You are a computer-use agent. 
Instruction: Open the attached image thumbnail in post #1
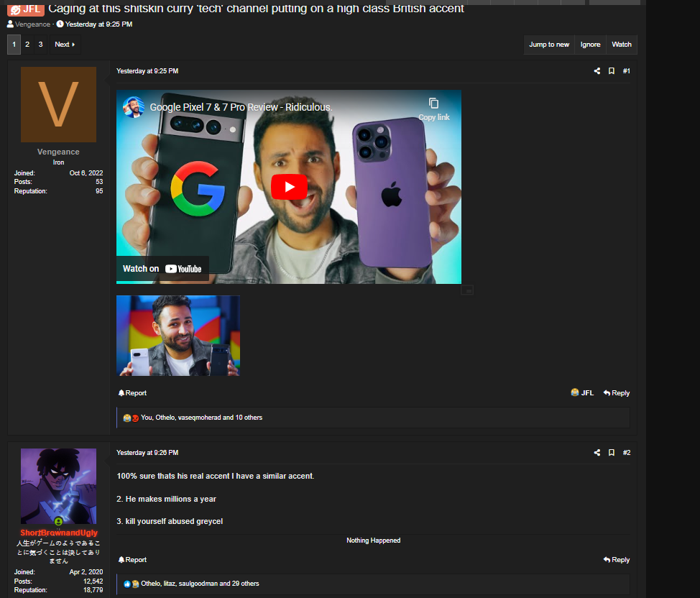(x=178, y=336)
